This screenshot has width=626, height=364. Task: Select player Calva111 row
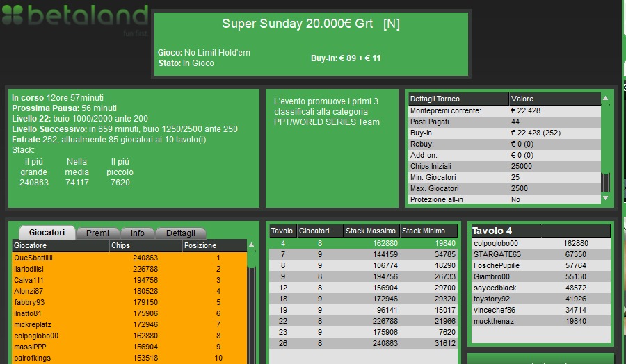pyautogui.click(x=130, y=280)
